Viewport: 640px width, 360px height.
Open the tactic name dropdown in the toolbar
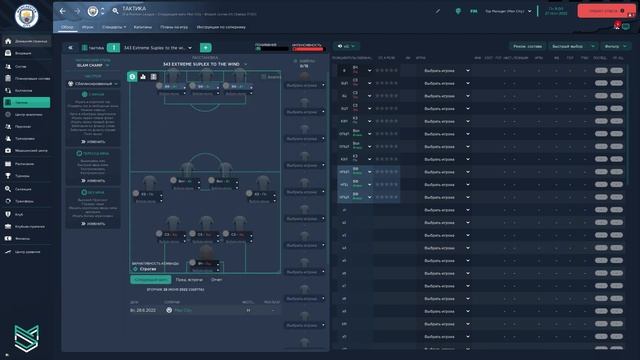(x=158, y=48)
